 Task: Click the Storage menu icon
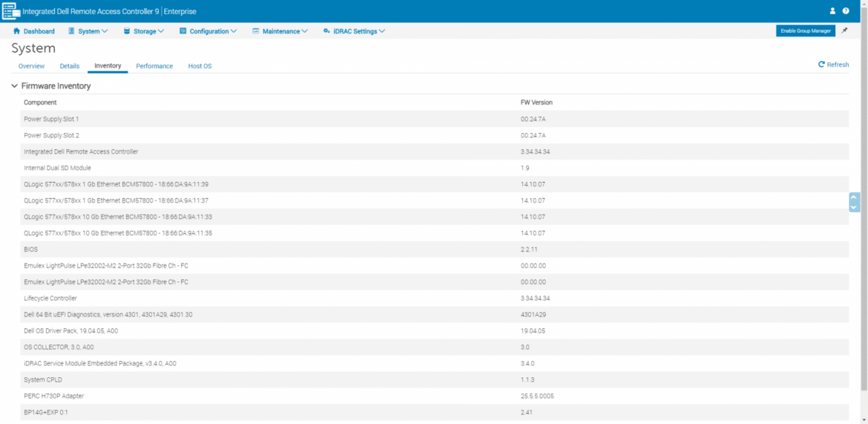(x=128, y=31)
